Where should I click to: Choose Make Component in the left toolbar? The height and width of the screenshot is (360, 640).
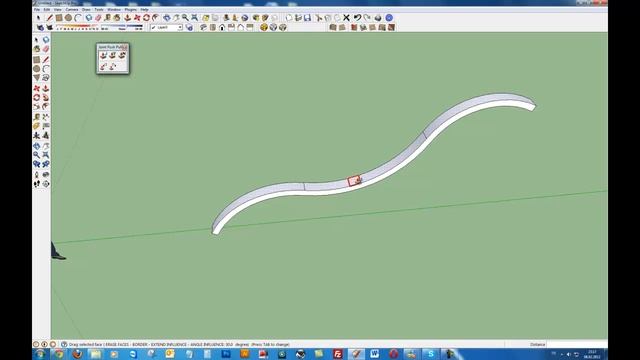click(x=46, y=40)
